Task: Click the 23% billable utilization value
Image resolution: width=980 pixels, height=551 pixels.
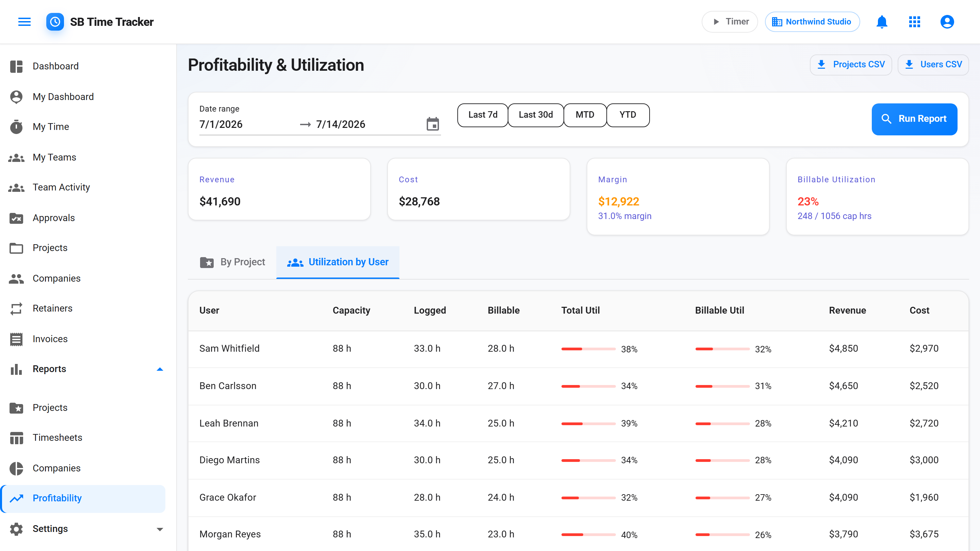Action: (808, 202)
